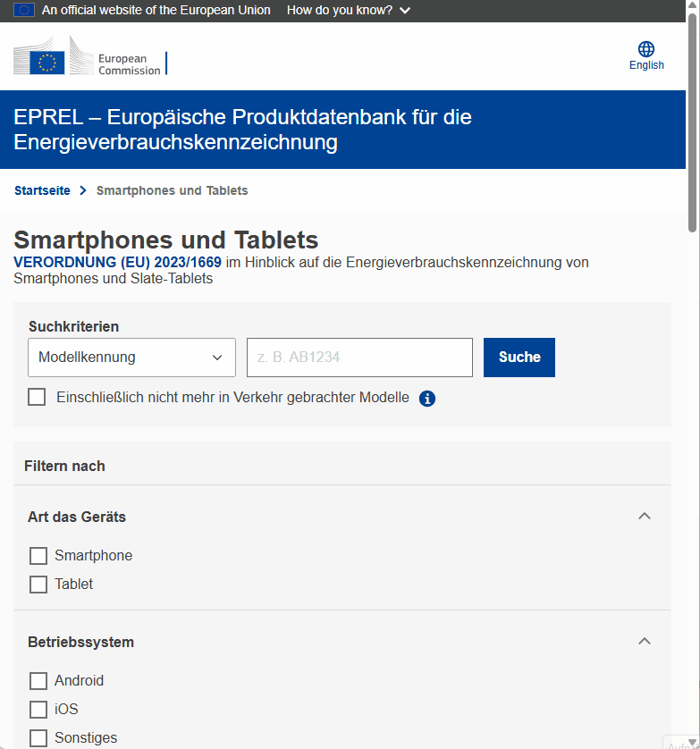This screenshot has height=749, width=700.
Task: Collapse the Art das Geräts section chevron
Action: point(644,516)
